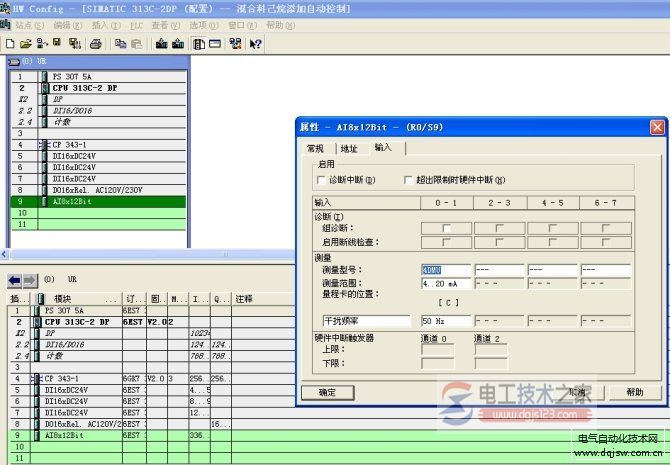Confirm the dialog with 确定

[x=328, y=393]
